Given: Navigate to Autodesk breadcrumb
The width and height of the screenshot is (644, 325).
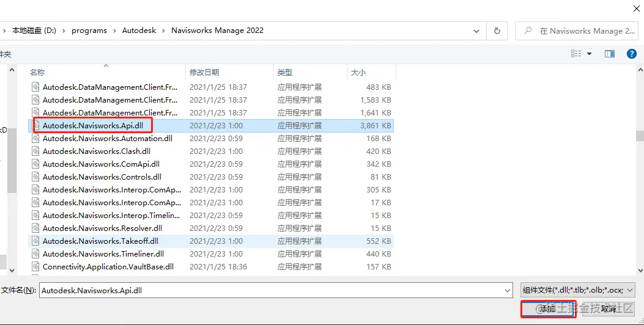Looking at the screenshot, I should [x=139, y=31].
